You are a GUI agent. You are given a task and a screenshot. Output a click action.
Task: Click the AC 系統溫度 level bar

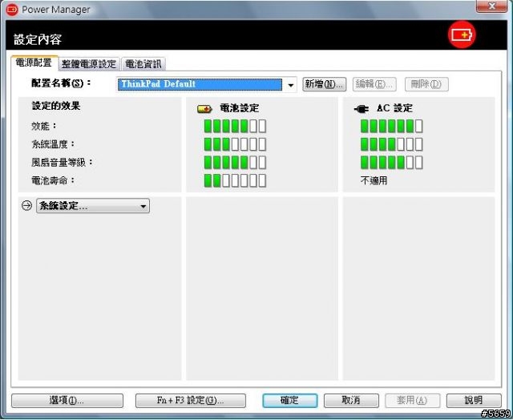(x=392, y=144)
